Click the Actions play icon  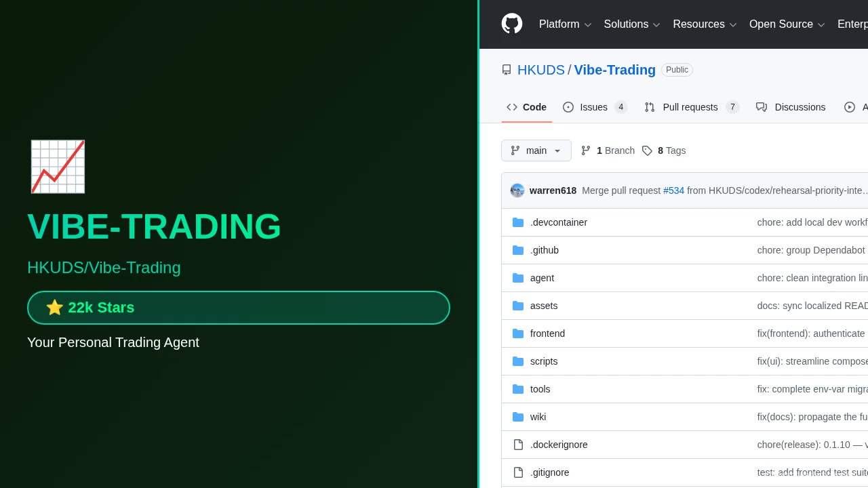click(x=850, y=107)
